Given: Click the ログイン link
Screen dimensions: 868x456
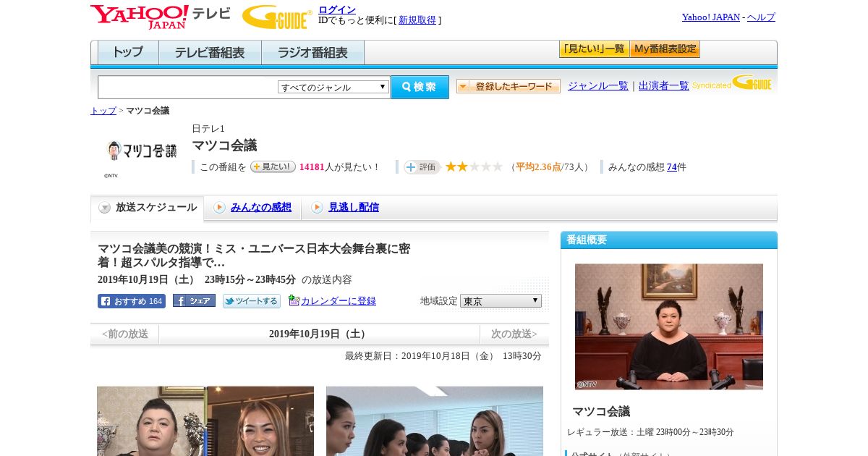Looking at the screenshot, I should pyautogui.click(x=337, y=9).
